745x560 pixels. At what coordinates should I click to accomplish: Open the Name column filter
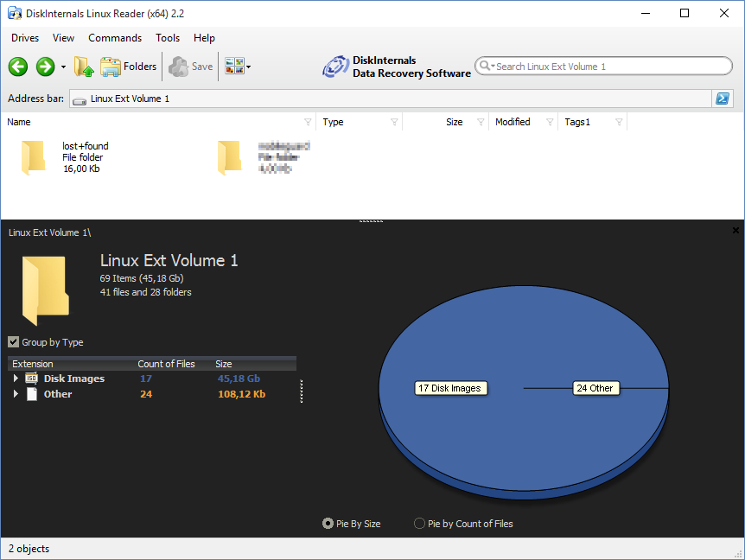click(308, 122)
